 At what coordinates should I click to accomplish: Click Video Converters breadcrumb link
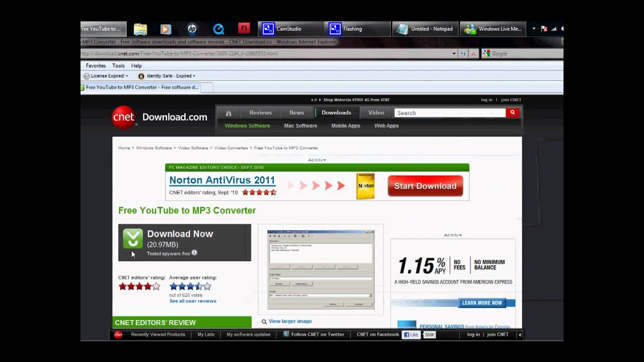(x=231, y=148)
